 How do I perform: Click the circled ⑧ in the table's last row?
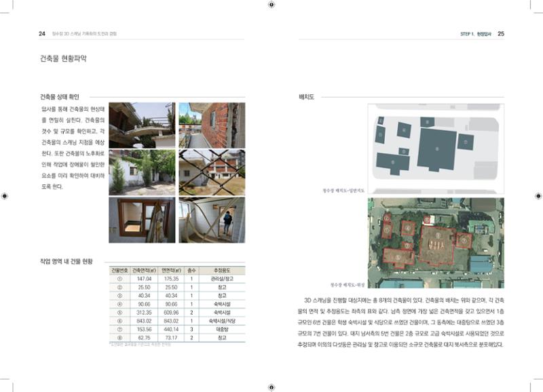(x=120, y=338)
